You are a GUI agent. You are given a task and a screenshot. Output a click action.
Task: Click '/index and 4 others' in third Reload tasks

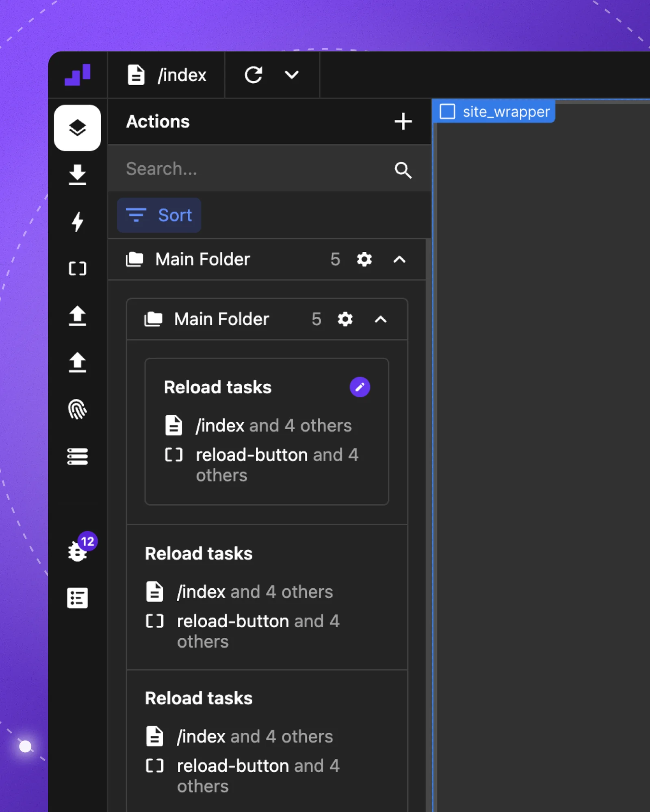pos(255,736)
